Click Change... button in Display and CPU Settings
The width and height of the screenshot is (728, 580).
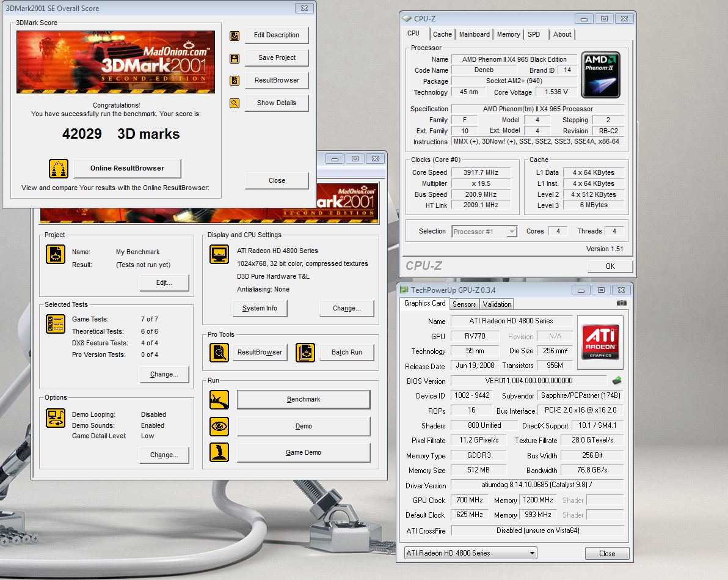point(346,308)
